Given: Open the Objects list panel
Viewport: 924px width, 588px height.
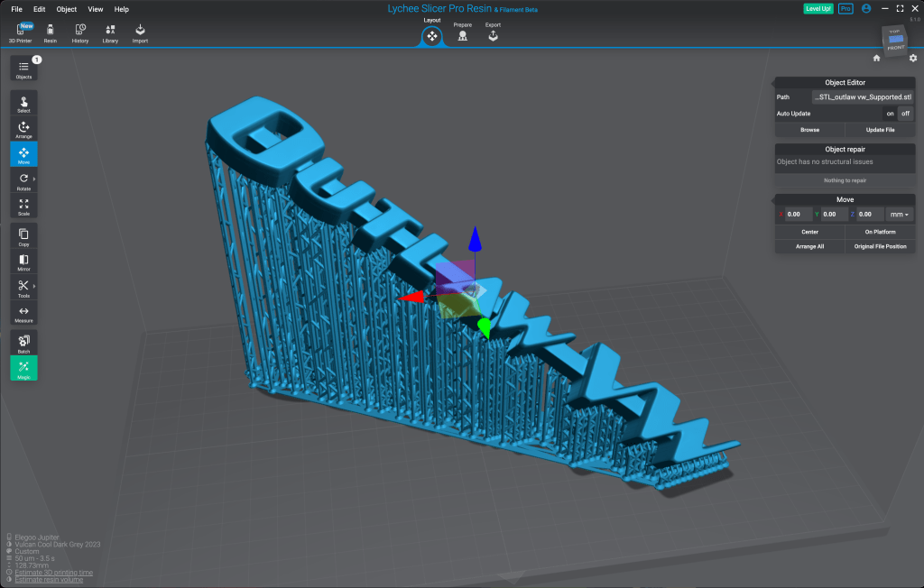Looking at the screenshot, I should click(23, 69).
